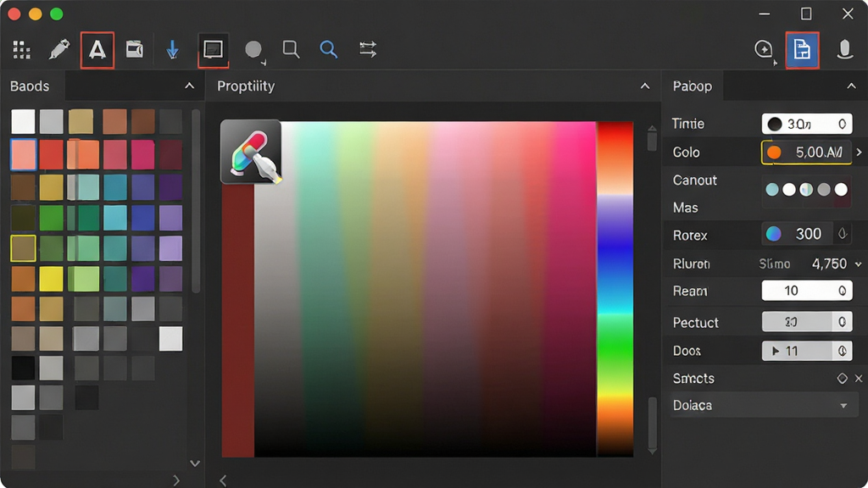Click the blue Search magnifier icon
This screenshot has height=488, width=868.
328,49
